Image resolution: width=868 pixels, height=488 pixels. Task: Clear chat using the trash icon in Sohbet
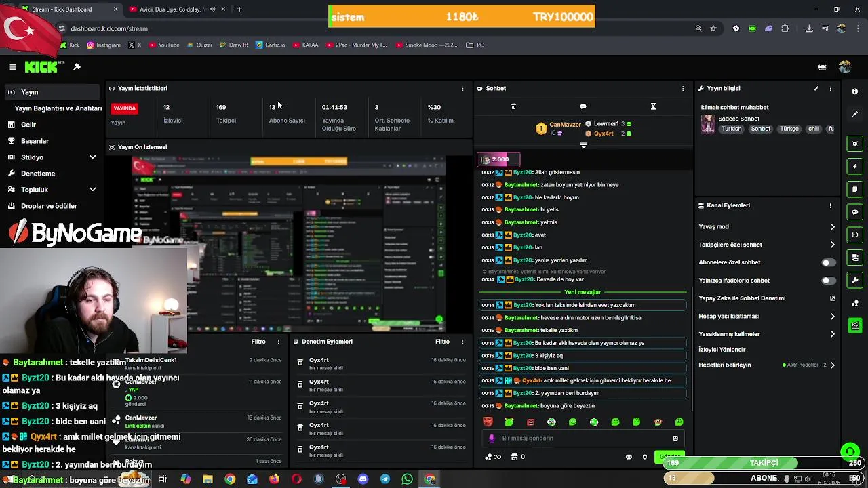click(x=513, y=106)
